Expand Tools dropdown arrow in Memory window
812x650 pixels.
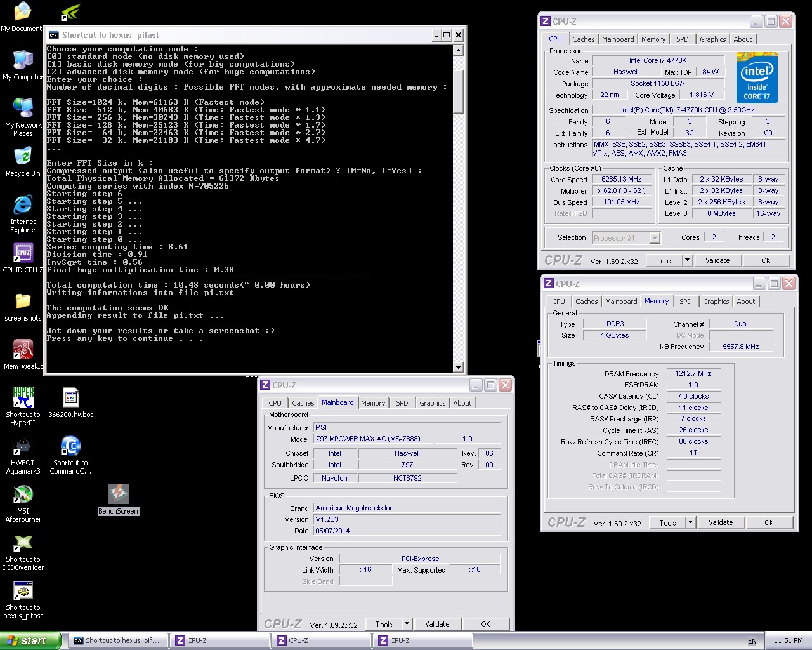coord(690,522)
